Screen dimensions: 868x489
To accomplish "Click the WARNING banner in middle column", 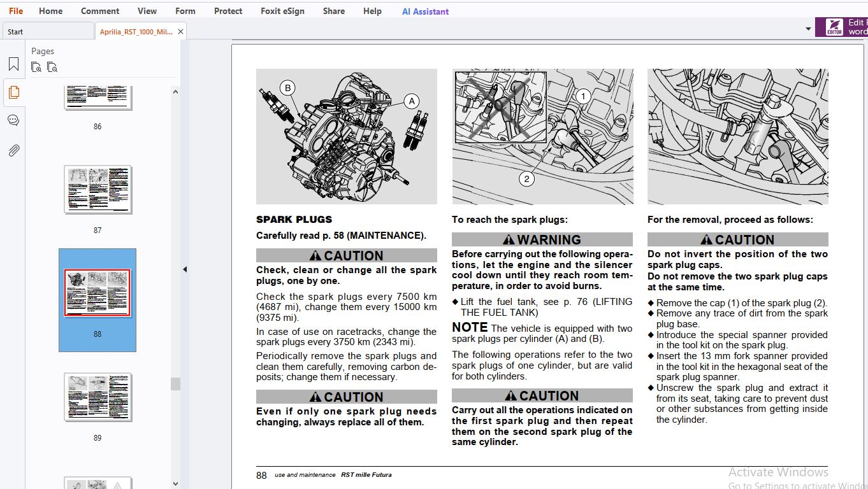I will click(x=542, y=239).
